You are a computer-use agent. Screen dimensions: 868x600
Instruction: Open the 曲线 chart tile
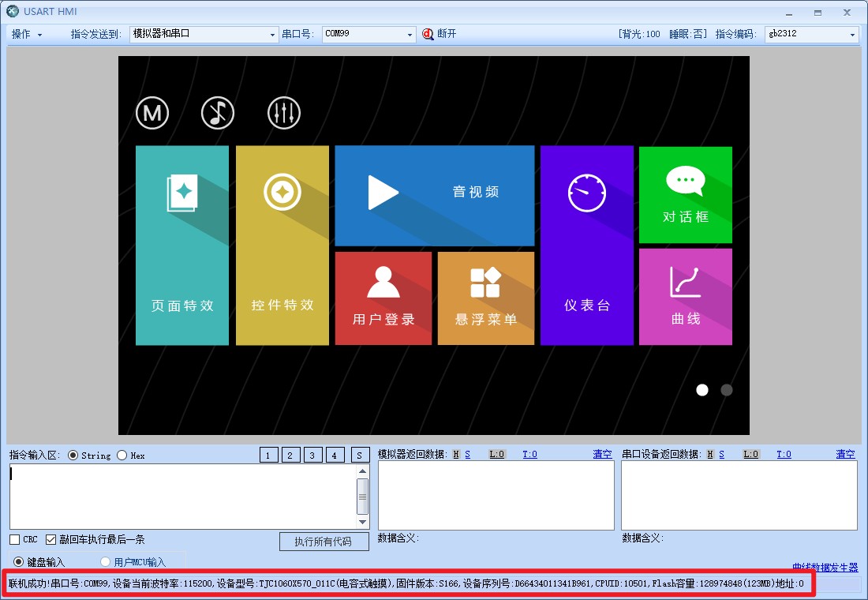(x=685, y=297)
